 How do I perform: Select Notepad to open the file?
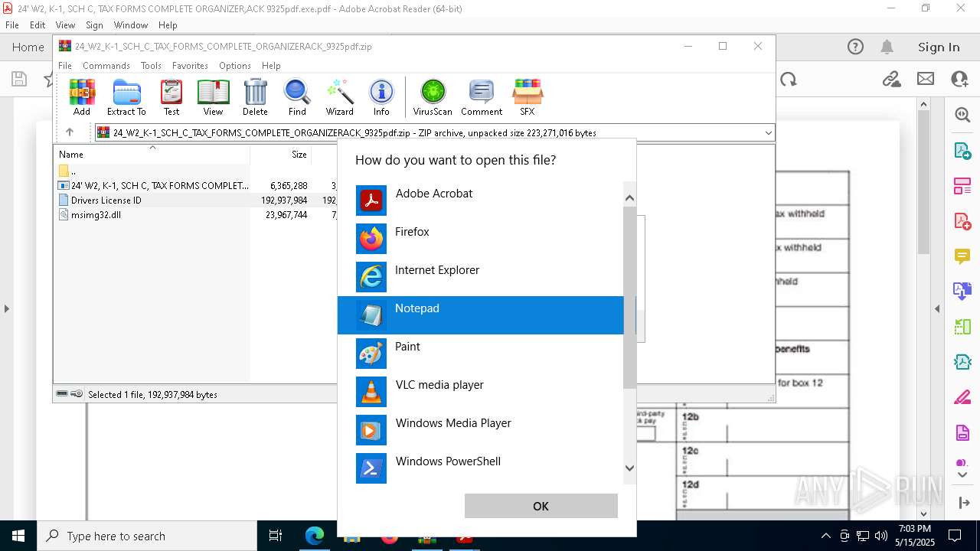point(481,315)
